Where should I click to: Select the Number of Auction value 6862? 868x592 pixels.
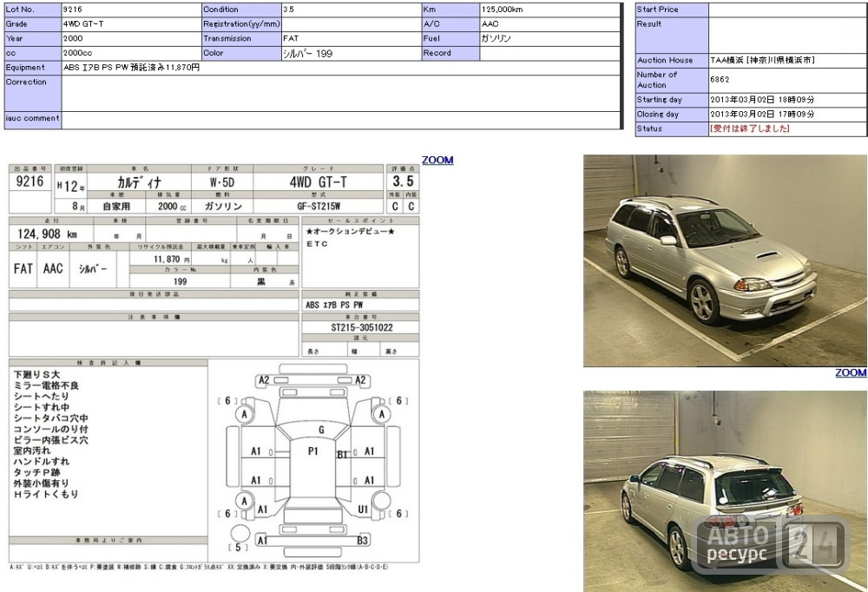click(720, 79)
